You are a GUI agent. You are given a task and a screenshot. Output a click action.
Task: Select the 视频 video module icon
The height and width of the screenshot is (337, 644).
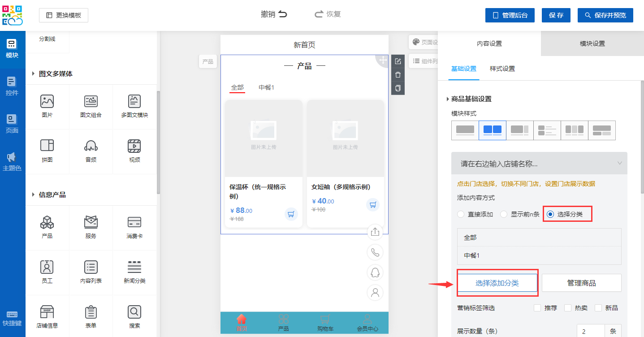click(x=134, y=151)
